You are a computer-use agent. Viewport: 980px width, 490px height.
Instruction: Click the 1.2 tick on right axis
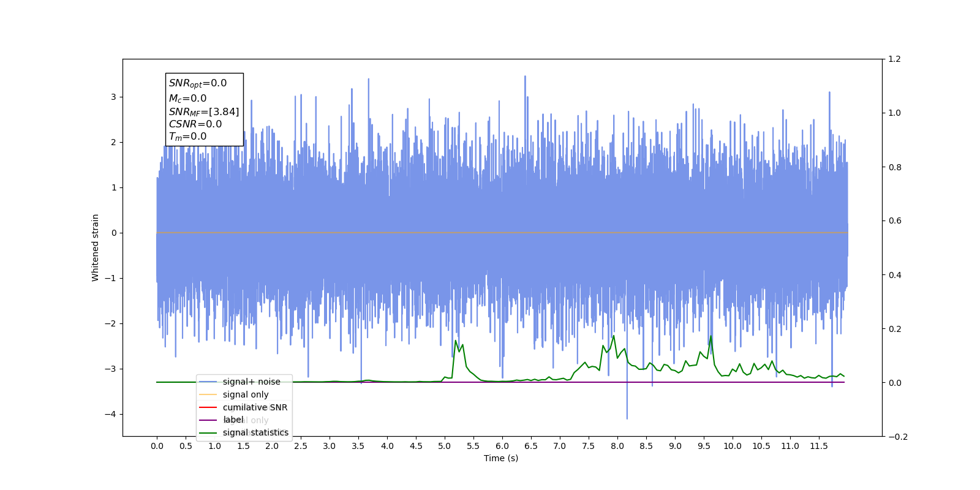895,59
